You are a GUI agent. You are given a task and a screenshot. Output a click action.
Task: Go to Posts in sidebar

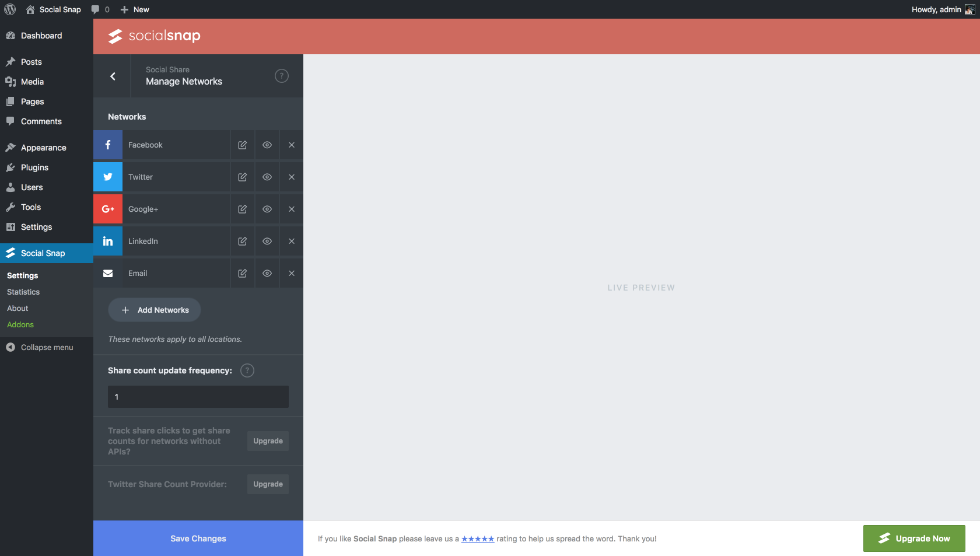pos(47,62)
